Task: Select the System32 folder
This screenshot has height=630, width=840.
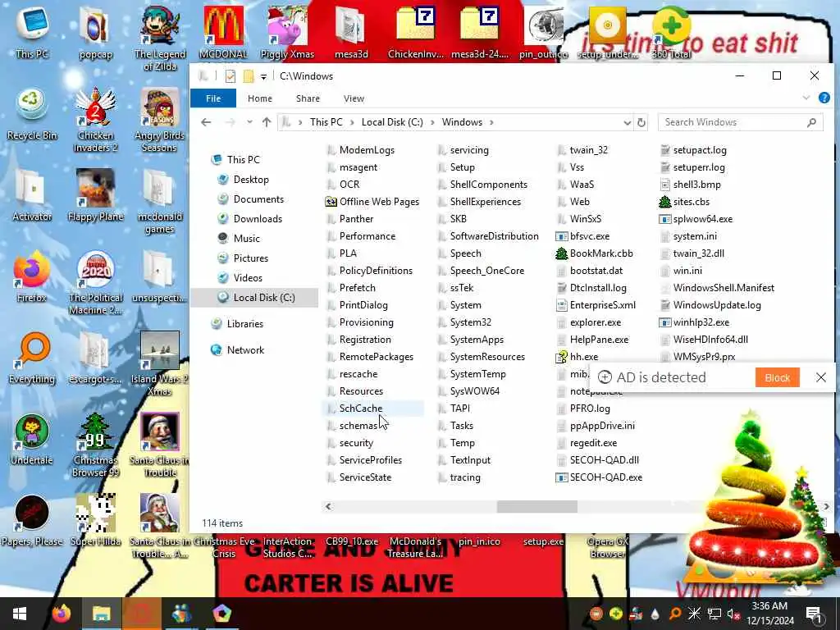Action: [x=470, y=322]
